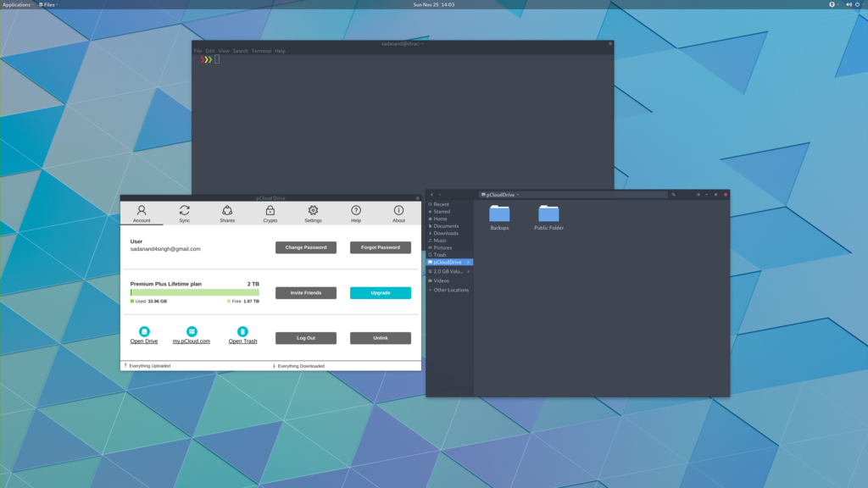This screenshot has width=868, height=488.
Task: Eject the 2.0 GB Volume via eject icon
Action: click(x=468, y=272)
